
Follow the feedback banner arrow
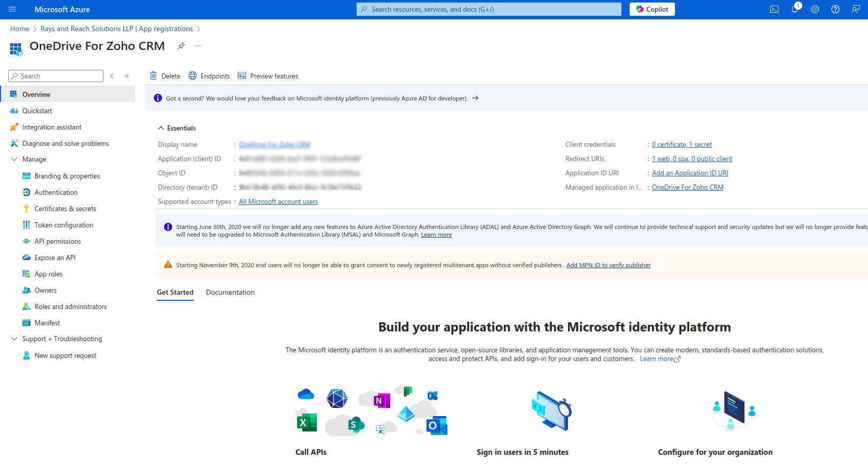[475, 98]
